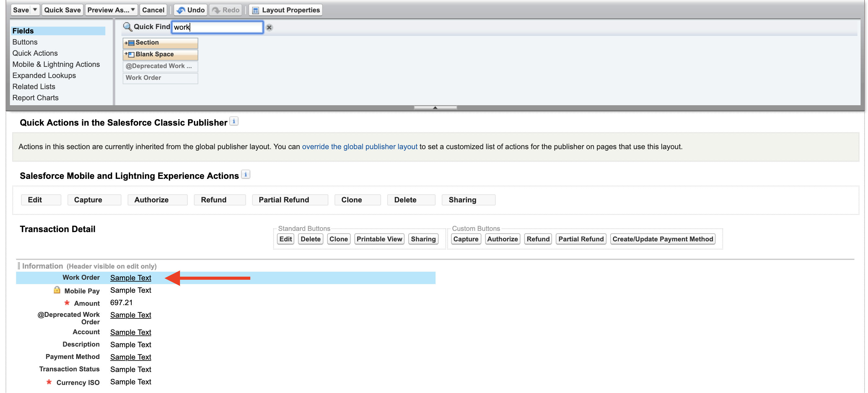The height and width of the screenshot is (393, 868).
Task: Select Expanded Lookups category
Action: click(44, 76)
